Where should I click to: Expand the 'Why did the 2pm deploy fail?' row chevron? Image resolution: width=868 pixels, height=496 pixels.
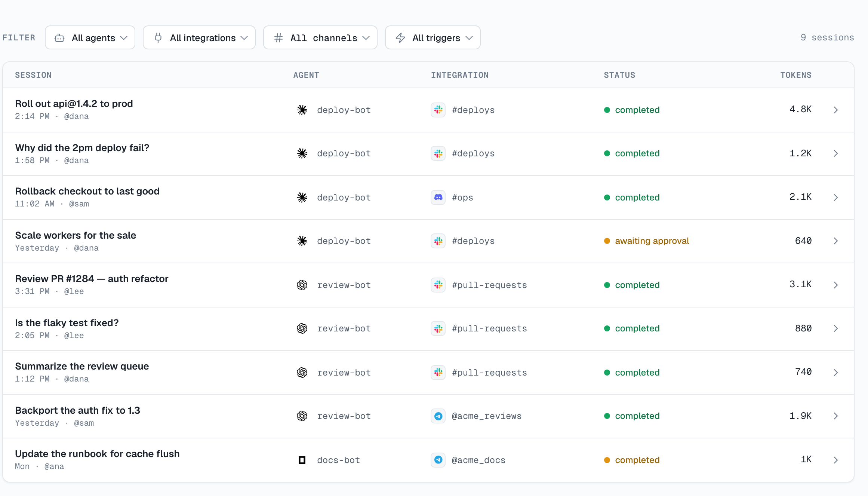coord(836,153)
